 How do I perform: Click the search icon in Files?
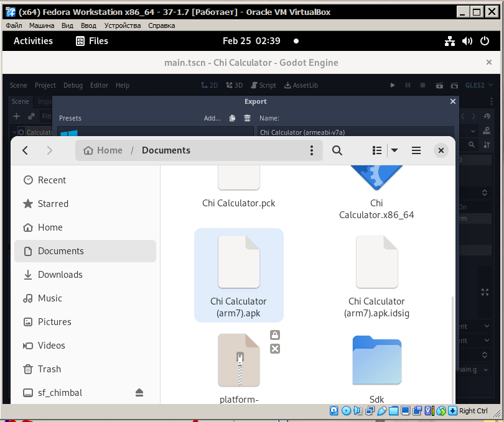(337, 150)
